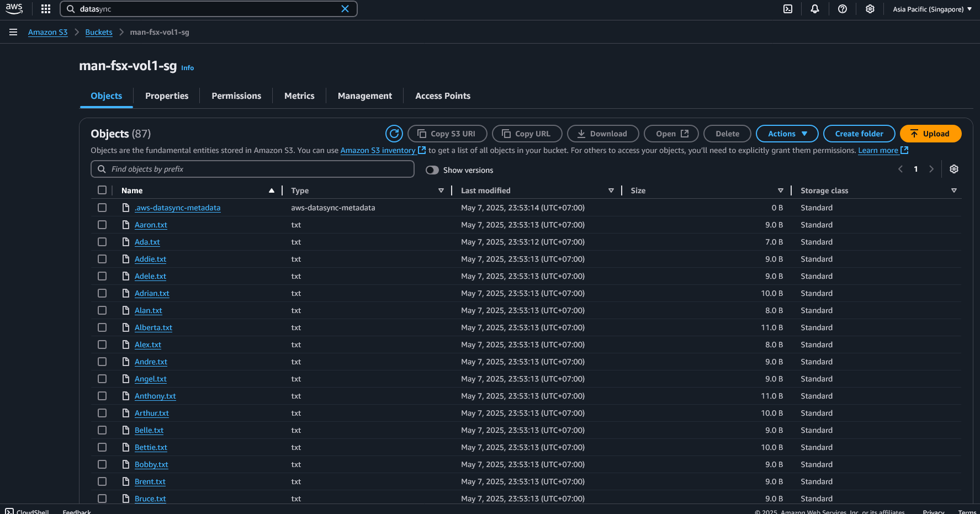The image size is (980, 514).
Task: Switch to the Permissions tab
Action: [236, 96]
